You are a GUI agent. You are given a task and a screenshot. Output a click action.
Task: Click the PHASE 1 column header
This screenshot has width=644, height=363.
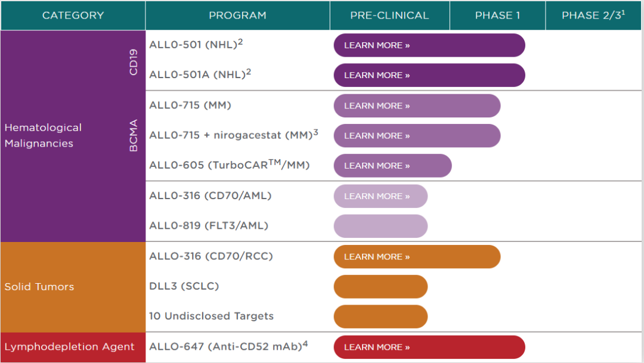tap(497, 15)
